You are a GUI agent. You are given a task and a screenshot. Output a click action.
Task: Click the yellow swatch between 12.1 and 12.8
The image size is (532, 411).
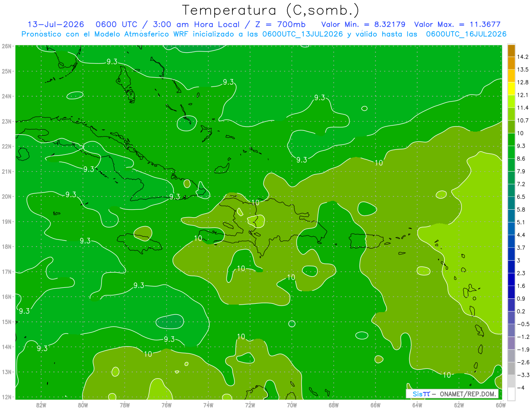tap(511, 89)
